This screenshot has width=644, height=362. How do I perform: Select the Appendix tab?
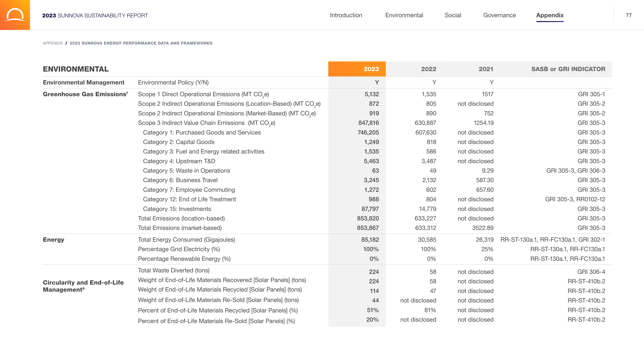click(550, 15)
